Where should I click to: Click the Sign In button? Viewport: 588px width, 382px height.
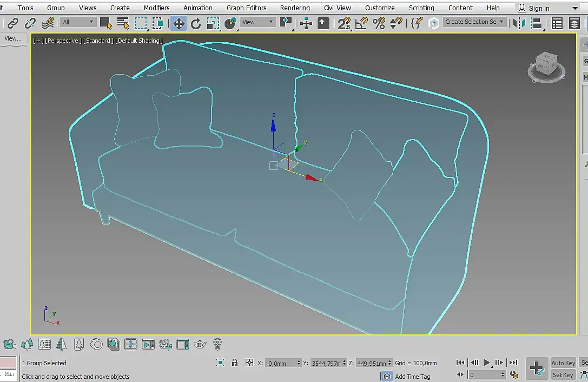click(533, 8)
